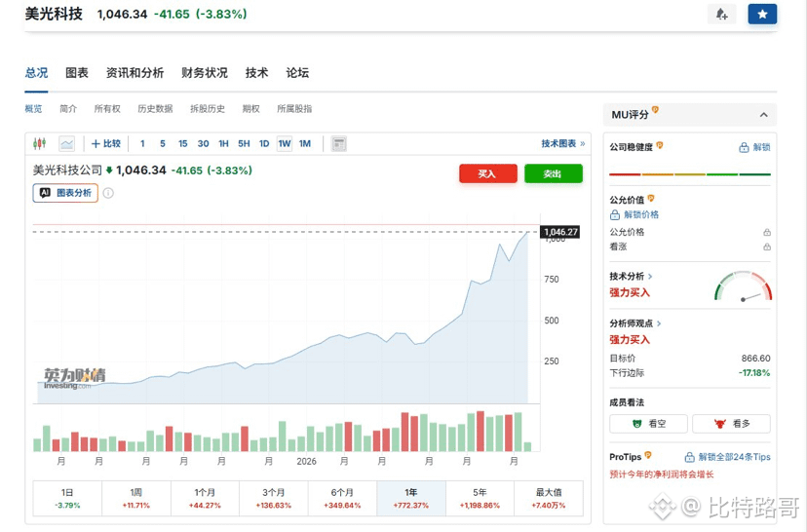
Task: Click the red 买入 button
Action: point(488,173)
